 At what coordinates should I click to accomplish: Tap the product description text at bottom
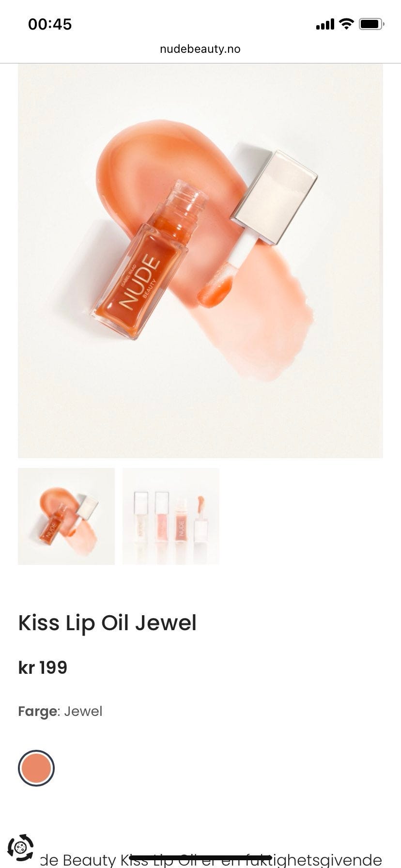coord(211,859)
